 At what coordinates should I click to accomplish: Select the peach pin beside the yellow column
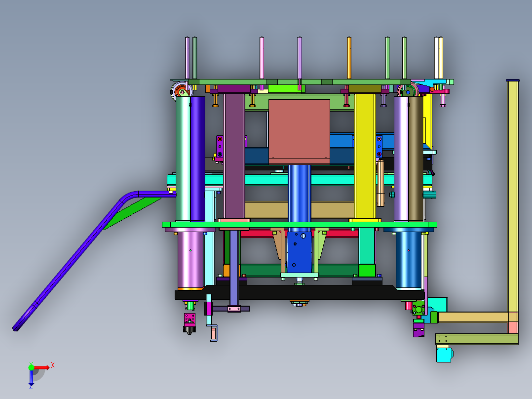pos(380,183)
